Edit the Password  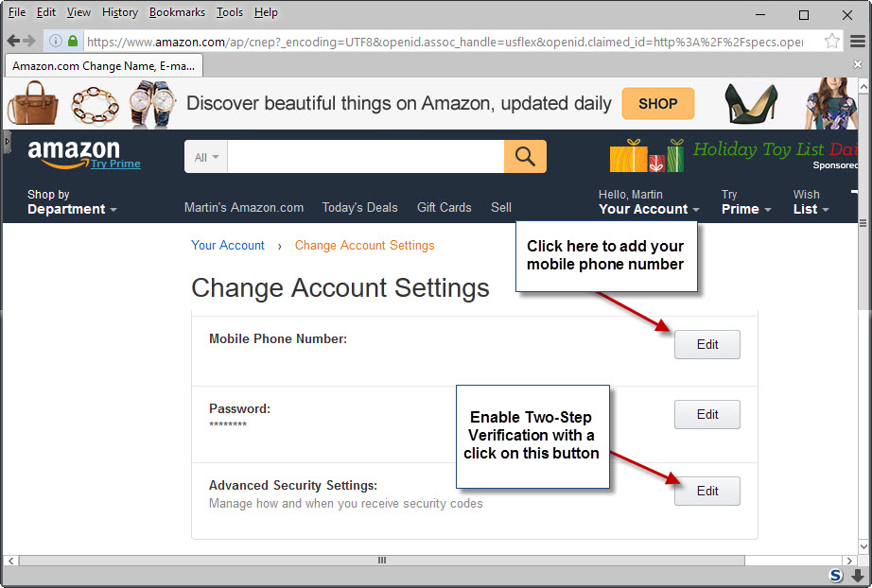coord(706,415)
